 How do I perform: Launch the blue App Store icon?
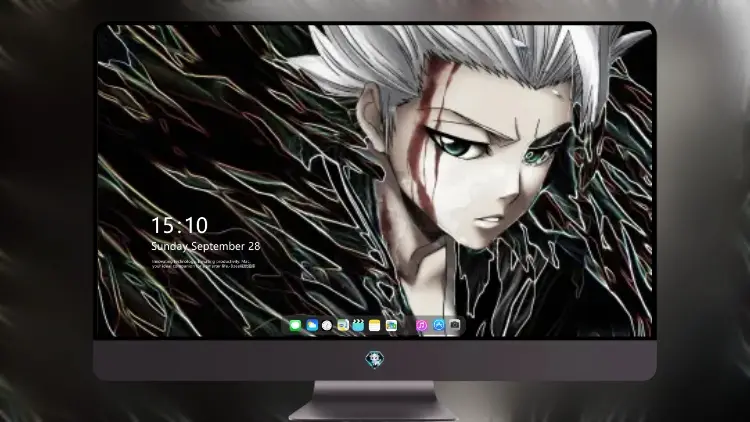(439, 325)
